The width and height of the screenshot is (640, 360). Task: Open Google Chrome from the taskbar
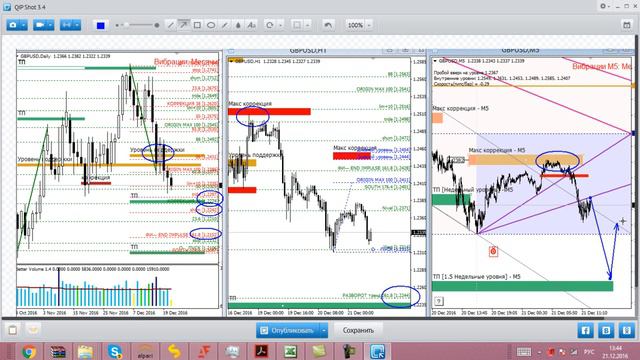(x=29, y=351)
